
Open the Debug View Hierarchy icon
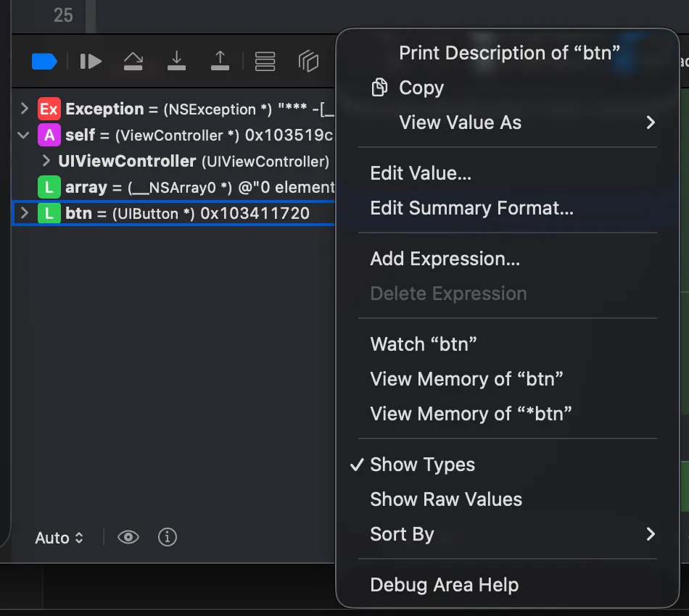(x=265, y=62)
